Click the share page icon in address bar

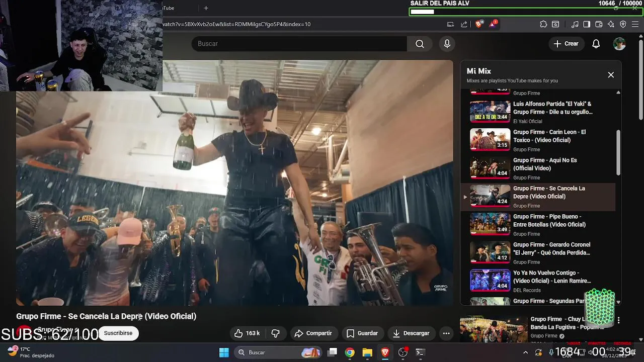[464, 24]
